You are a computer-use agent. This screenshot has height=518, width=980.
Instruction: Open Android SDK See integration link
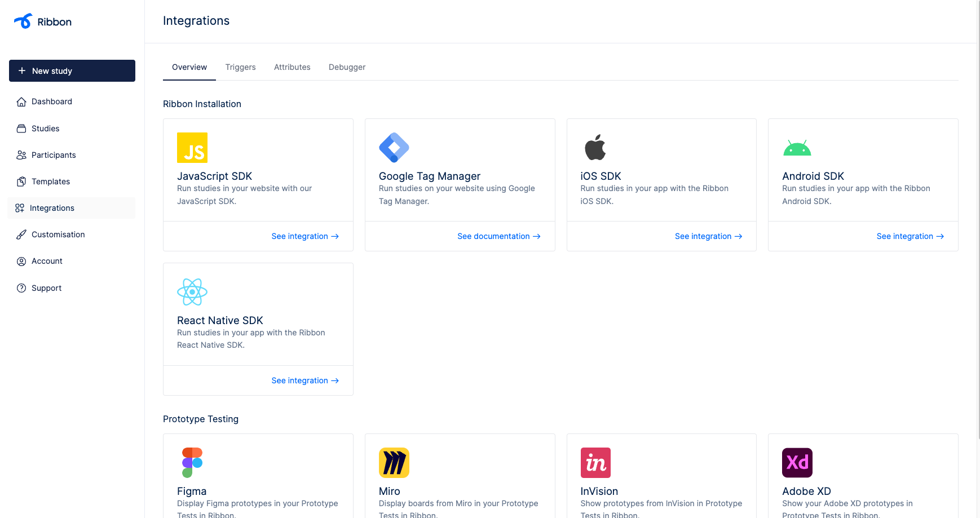click(910, 236)
